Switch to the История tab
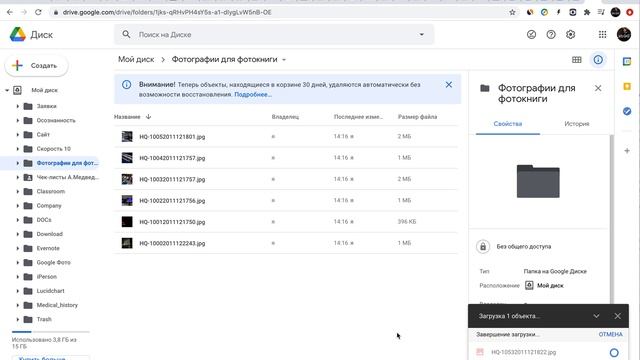The height and width of the screenshot is (360, 640). [577, 124]
